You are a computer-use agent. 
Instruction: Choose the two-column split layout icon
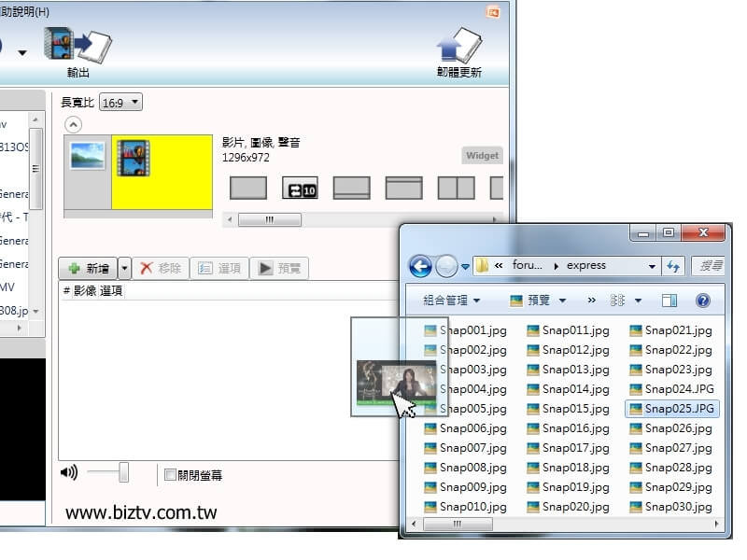point(456,189)
